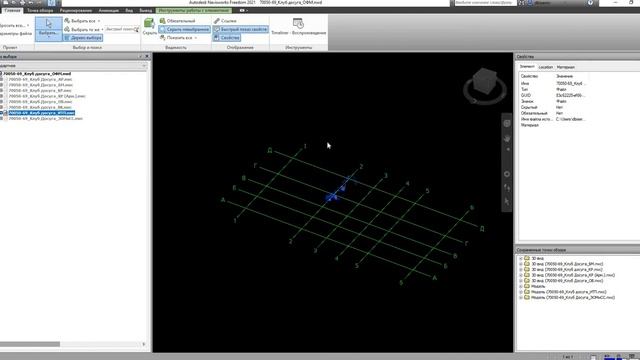
Task: Select the КР (Арк.).nwc tree item
Action: click(47, 96)
